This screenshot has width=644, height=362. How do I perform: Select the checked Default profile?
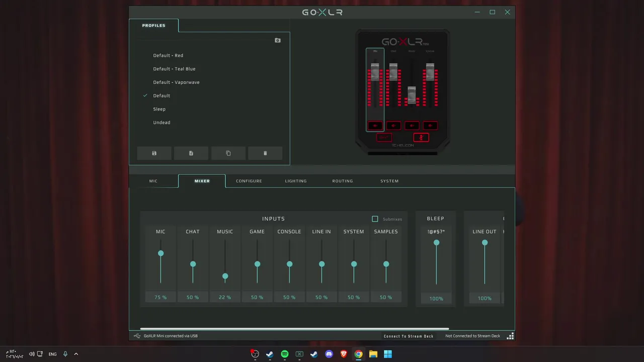click(x=162, y=96)
